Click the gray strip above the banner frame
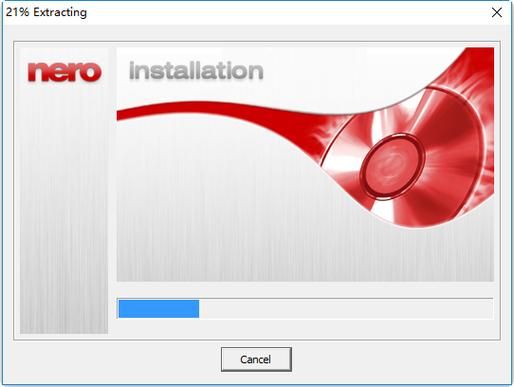The height and width of the screenshot is (387, 514). coord(257,33)
